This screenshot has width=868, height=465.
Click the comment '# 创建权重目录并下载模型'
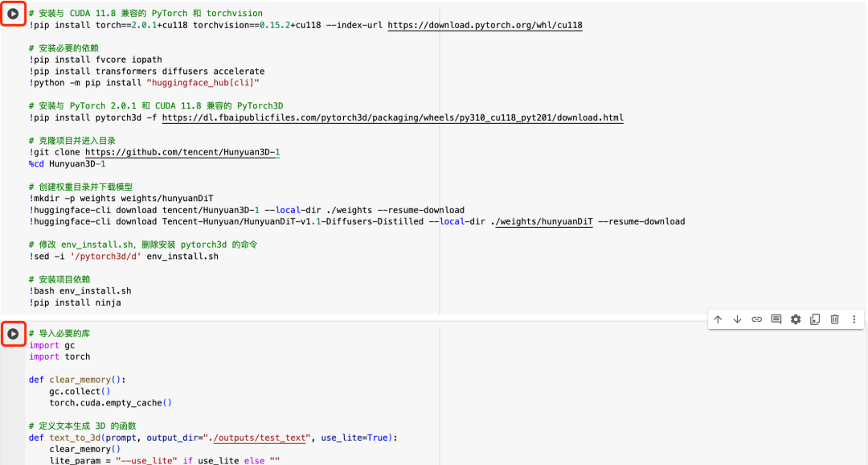point(81,187)
